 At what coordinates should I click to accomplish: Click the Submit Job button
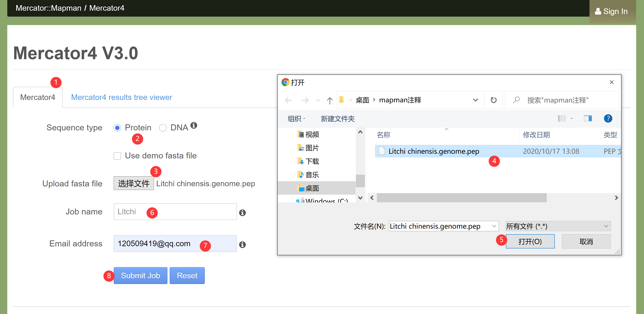click(x=140, y=275)
